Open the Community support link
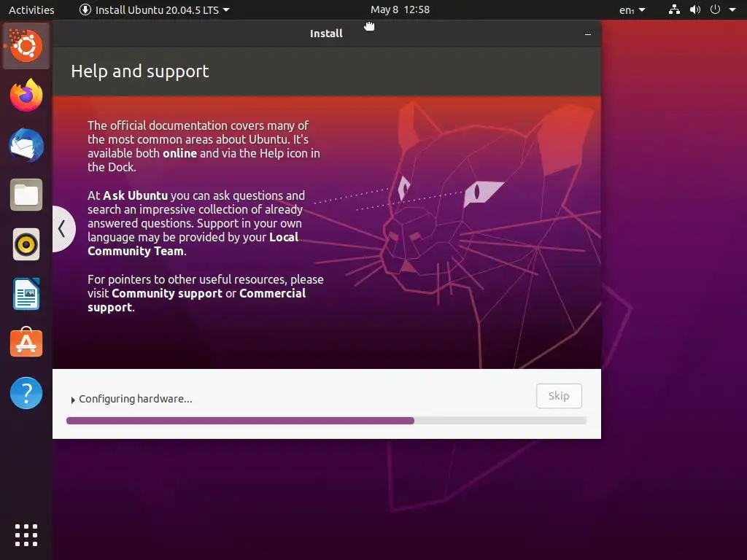 pos(167,293)
